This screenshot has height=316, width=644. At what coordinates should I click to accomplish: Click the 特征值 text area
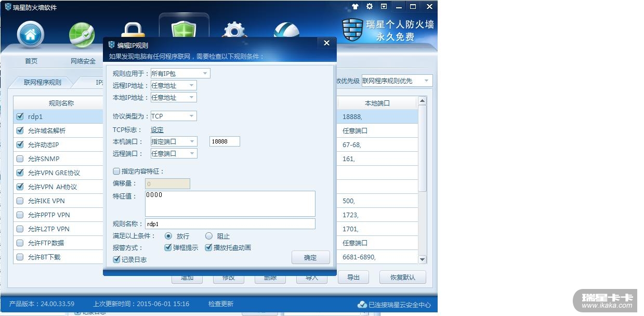tap(230, 204)
